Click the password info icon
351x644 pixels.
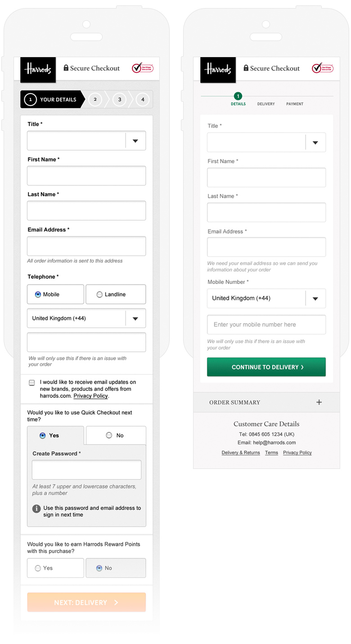click(x=36, y=509)
